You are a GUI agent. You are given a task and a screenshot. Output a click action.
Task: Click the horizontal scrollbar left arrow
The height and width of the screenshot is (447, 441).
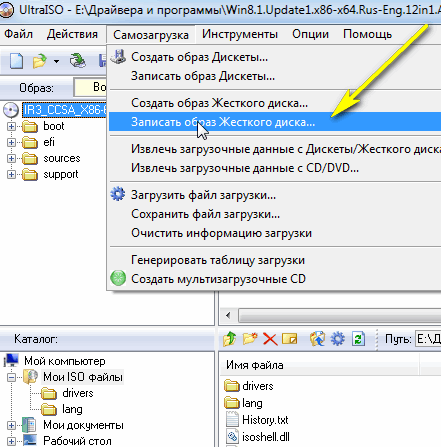(x=228, y=315)
